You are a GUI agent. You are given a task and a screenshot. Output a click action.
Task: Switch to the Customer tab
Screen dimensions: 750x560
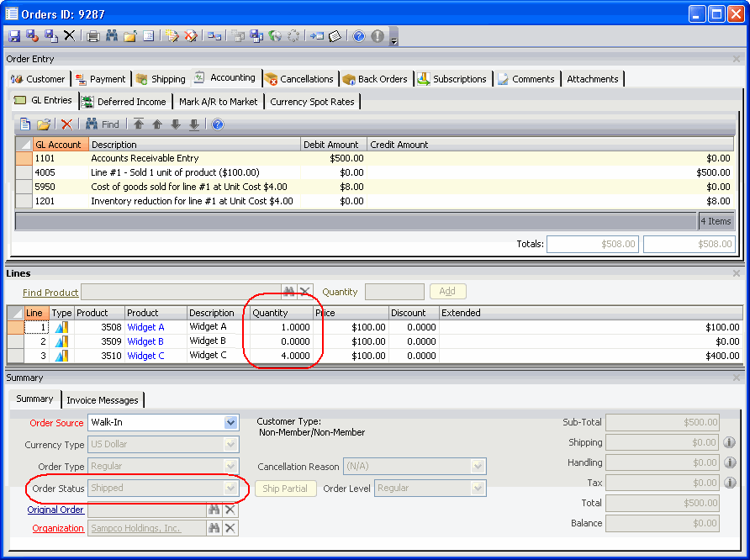(38, 79)
